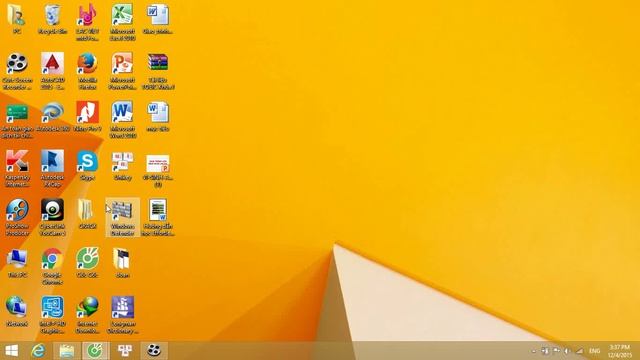This screenshot has width=640, height=360.
Task: Open Cốc Cốc browser desktop shortcut
Action: 87,263
